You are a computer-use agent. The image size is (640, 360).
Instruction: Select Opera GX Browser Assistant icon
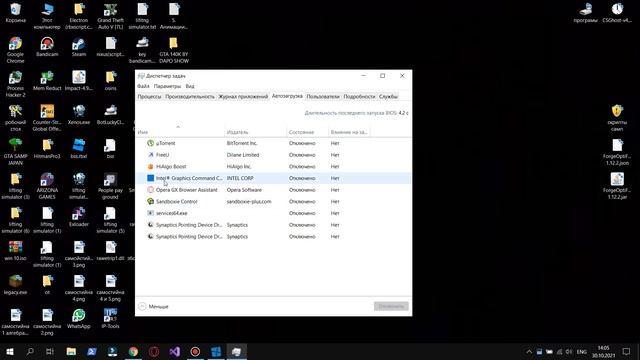[151, 190]
